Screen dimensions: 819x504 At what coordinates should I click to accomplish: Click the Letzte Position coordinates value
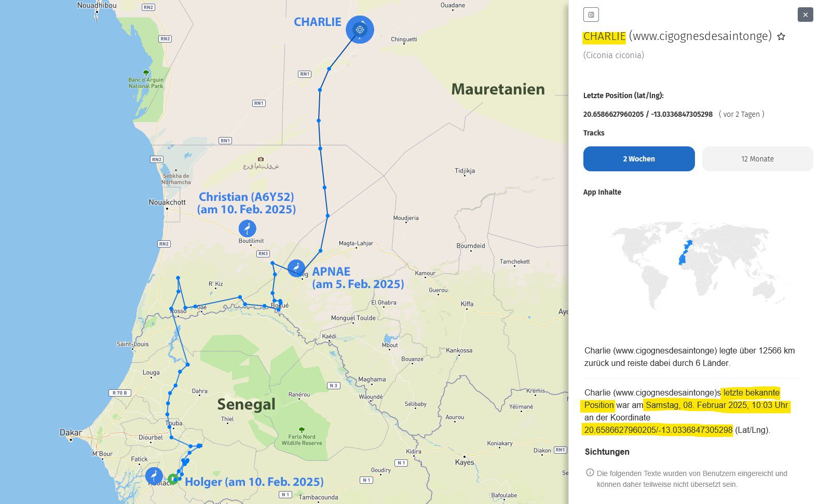coord(647,114)
